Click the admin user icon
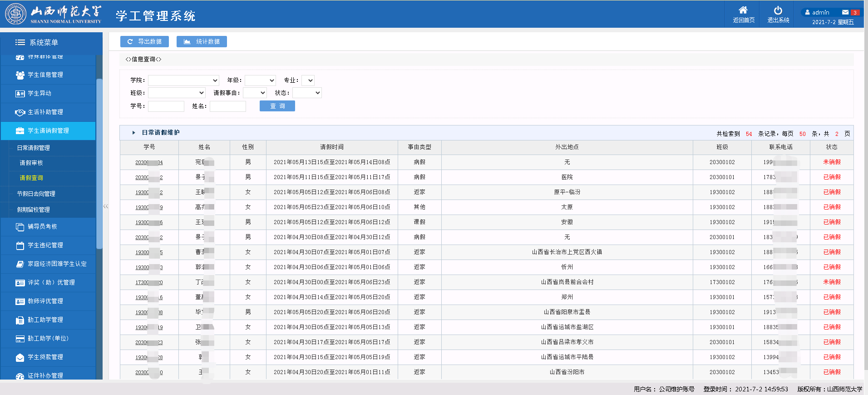Viewport: 868px width, 395px height. point(808,12)
